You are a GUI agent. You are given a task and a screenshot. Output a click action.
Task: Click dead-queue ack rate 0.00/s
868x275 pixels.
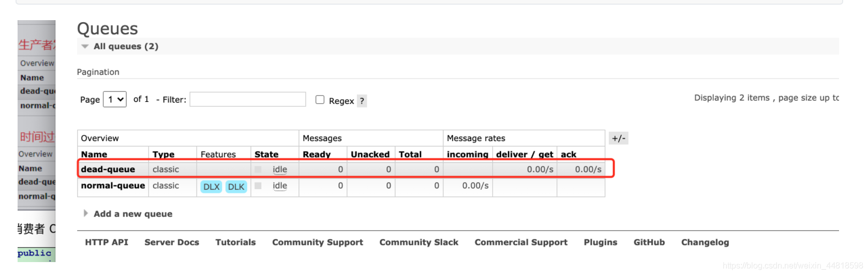pyautogui.click(x=588, y=169)
